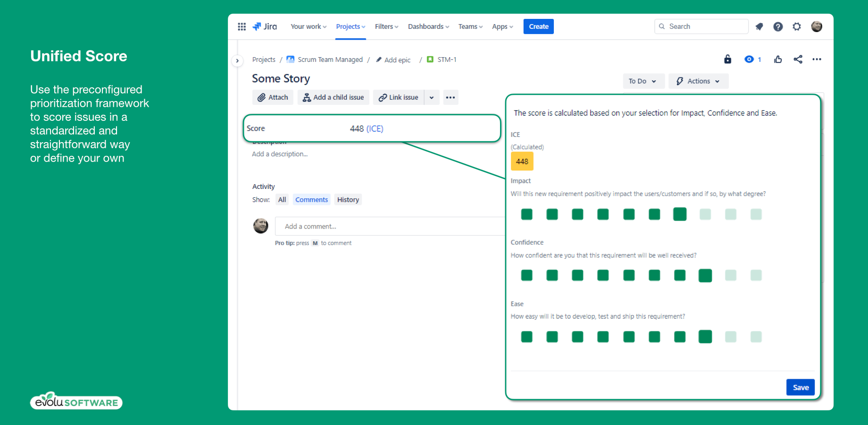Open the Jira app switcher grid

coord(242,26)
